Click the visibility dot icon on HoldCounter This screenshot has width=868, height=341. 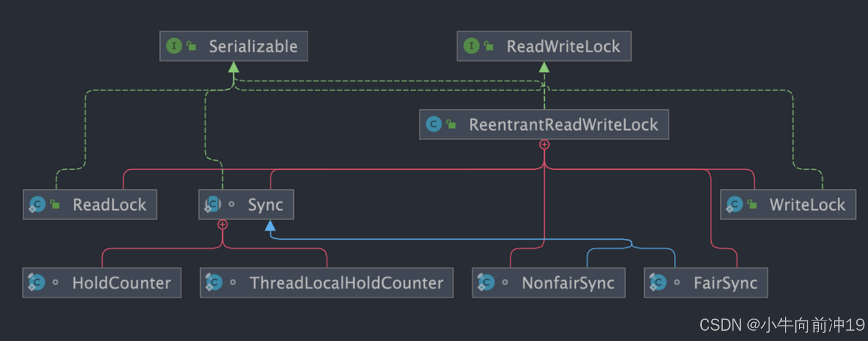[x=55, y=283]
